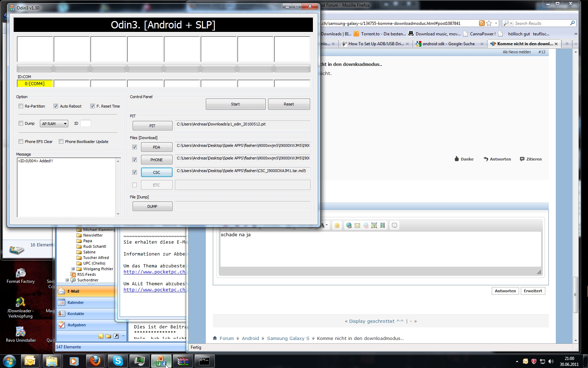The width and height of the screenshot is (588, 368).
Task: Open Kontakte section in Outlook
Action: [86, 314]
